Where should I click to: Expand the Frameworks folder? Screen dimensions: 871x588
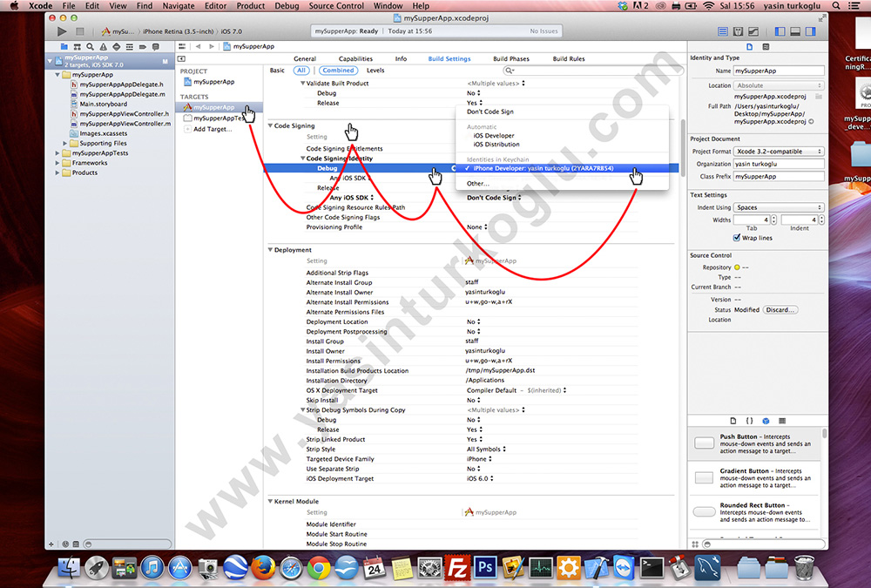click(x=57, y=163)
